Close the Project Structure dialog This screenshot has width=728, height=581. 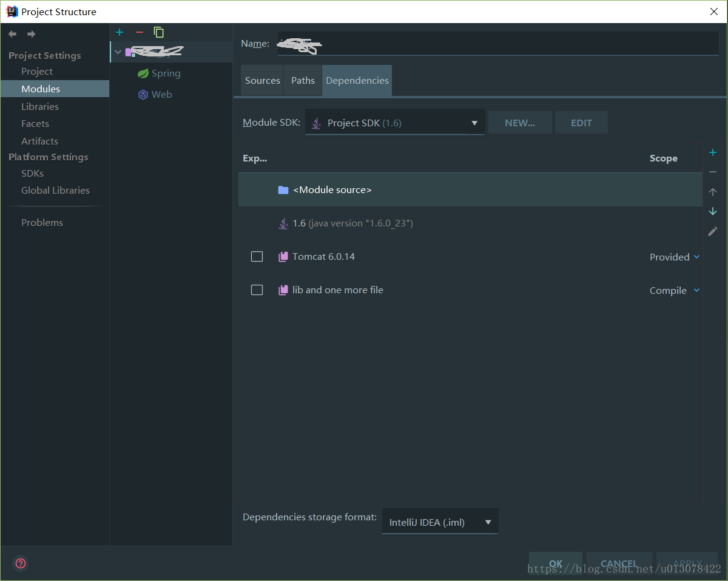[714, 12]
